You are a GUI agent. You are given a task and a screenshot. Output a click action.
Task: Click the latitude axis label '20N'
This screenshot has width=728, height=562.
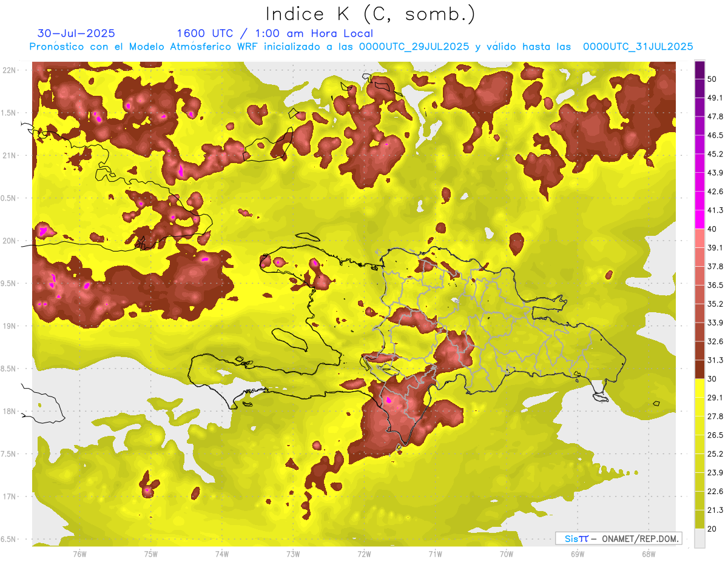10,241
